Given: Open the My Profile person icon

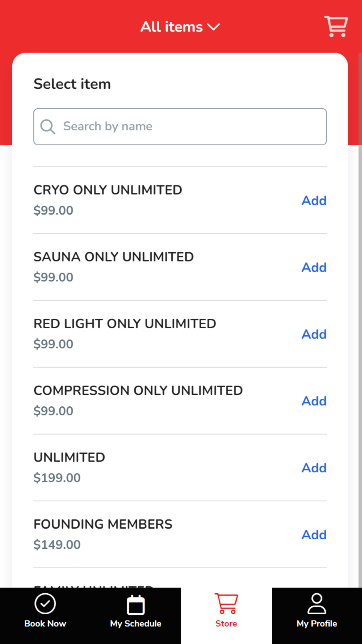Looking at the screenshot, I should pos(317,604).
